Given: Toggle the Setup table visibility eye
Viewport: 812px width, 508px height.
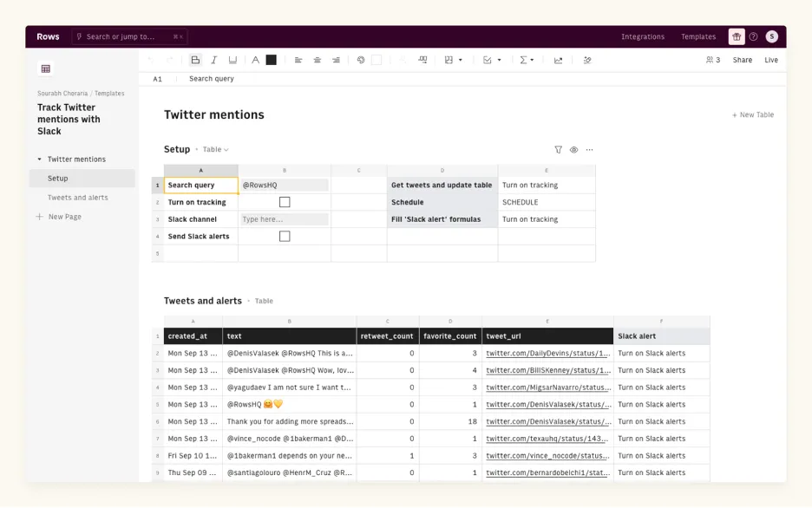Looking at the screenshot, I should click(x=573, y=149).
